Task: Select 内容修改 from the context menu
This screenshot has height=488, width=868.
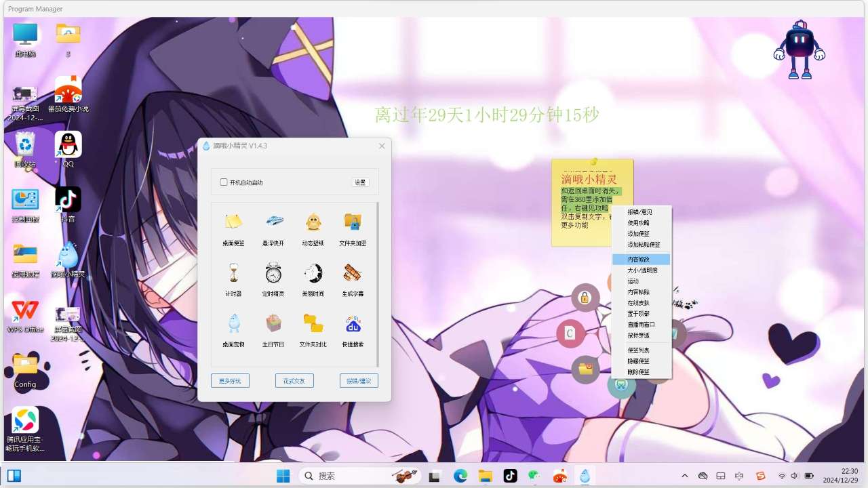Action: [x=642, y=260]
